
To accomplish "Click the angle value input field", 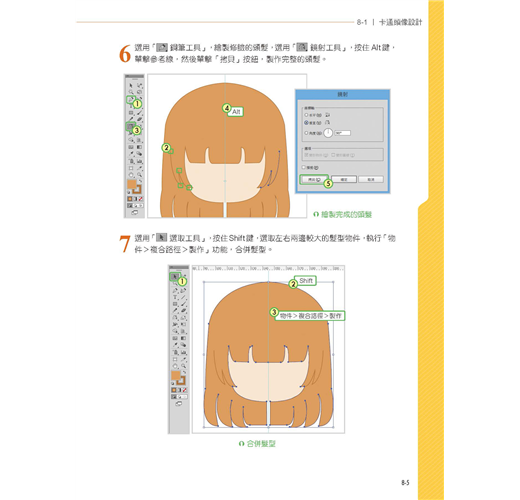I will [342, 133].
